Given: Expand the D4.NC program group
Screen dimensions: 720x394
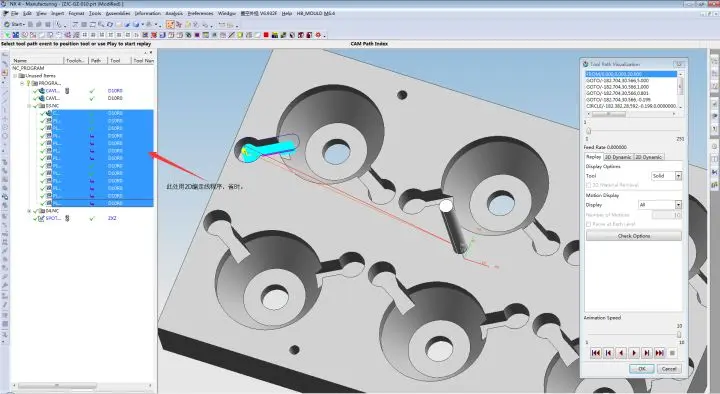Looking at the screenshot, I should [29, 211].
